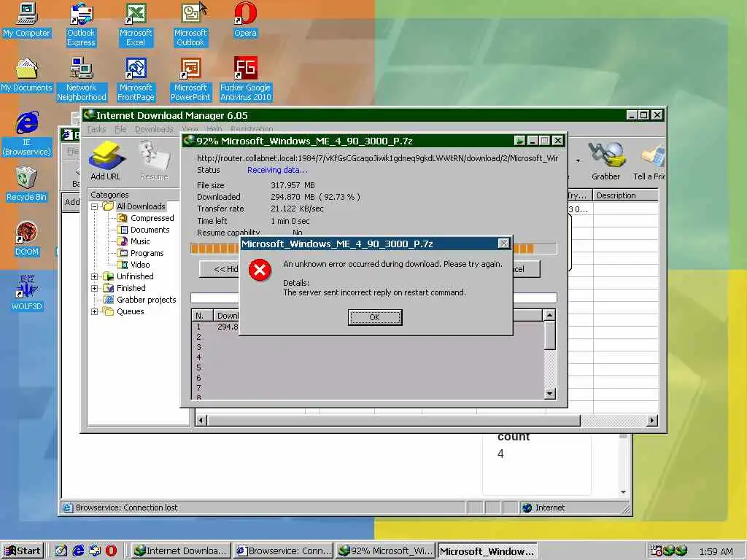Click connections list scroll up arrow

click(549, 315)
